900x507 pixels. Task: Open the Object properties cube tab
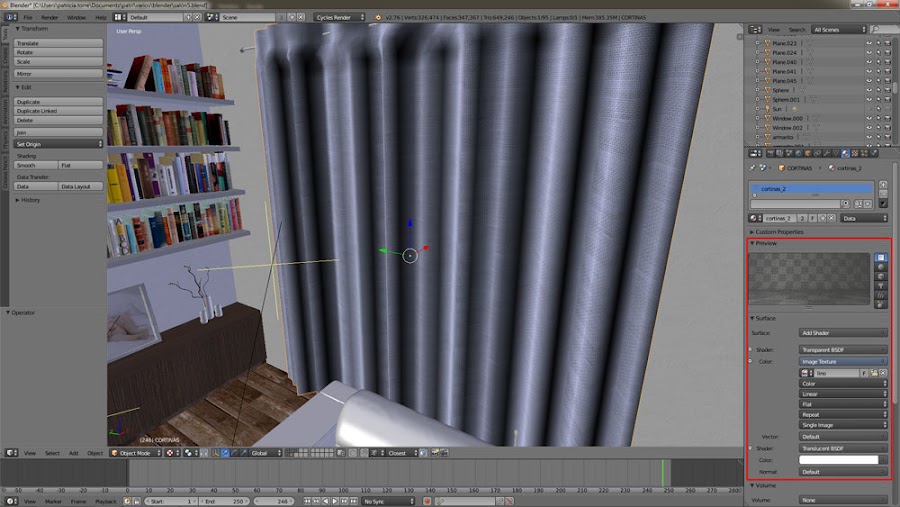coord(808,153)
